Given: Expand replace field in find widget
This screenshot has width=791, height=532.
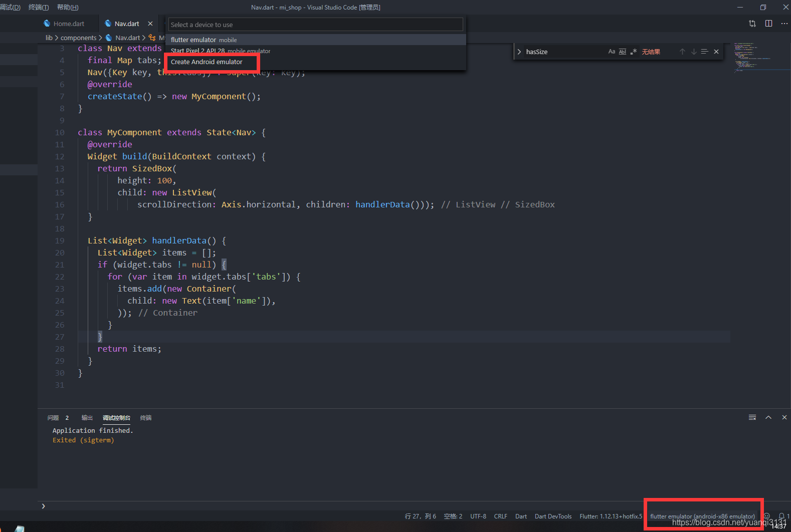Looking at the screenshot, I should pyautogui.click(x=519, y=52).
